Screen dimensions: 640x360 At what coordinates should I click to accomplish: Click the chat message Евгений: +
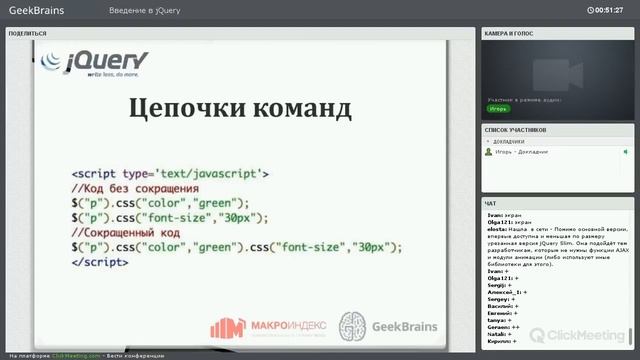pos(502,313)
